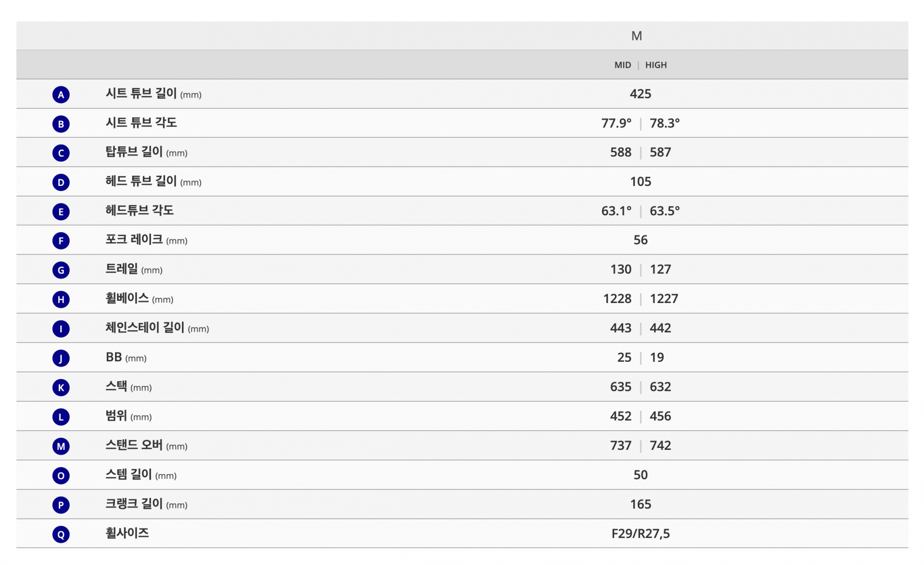Click the 1228 wheelbase MID value

pos(617,299)
